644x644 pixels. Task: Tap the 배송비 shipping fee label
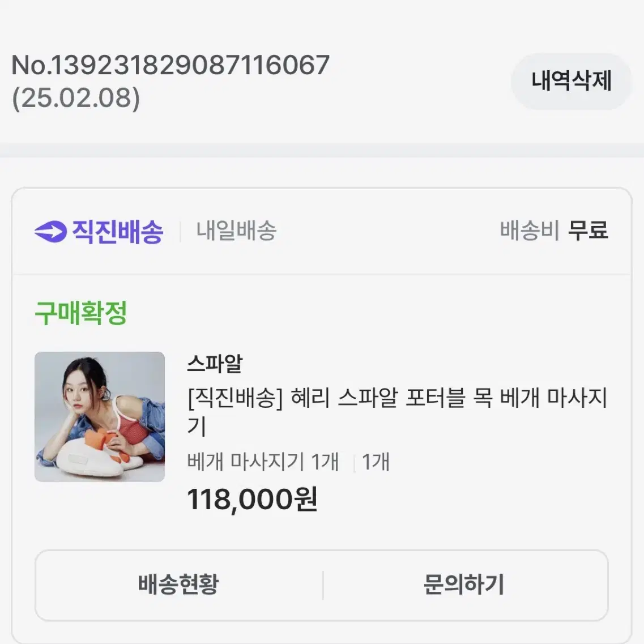pos(529,231)
